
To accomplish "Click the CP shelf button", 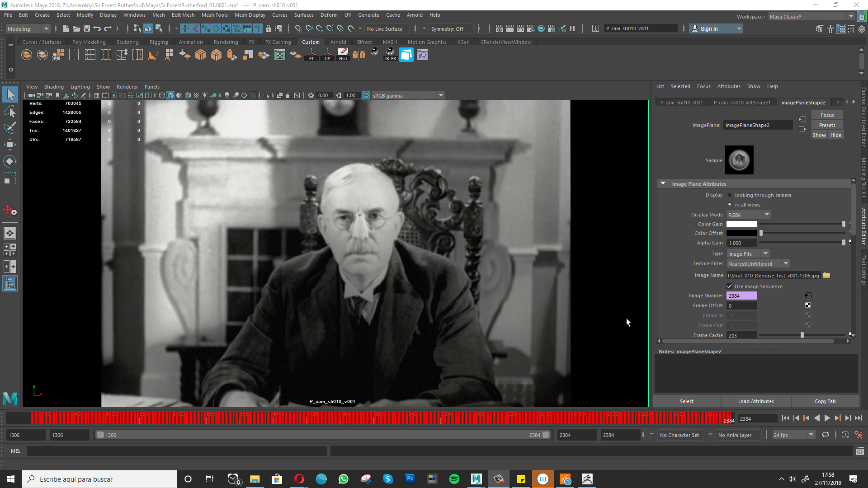I will (327, 55).
